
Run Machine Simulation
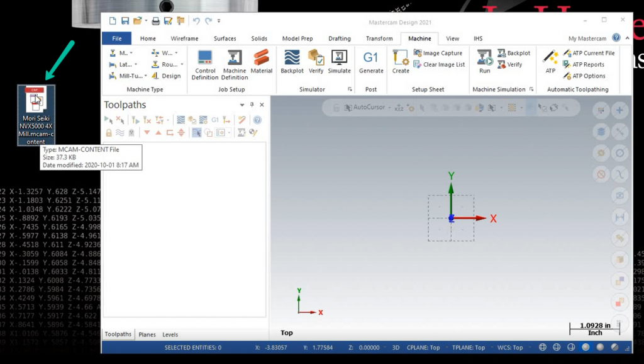click(485, 62)
